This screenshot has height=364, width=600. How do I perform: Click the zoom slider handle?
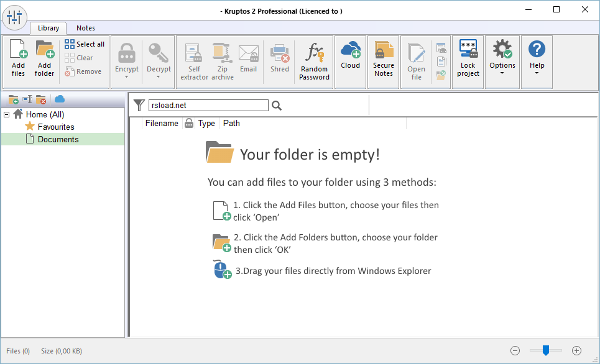click(x=546, y=350)
